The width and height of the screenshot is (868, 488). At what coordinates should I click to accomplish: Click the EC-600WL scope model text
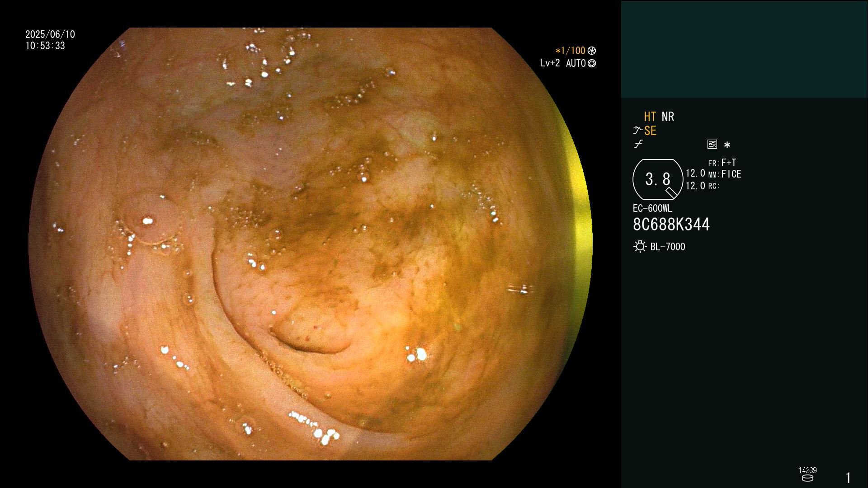tap(652, 208)
